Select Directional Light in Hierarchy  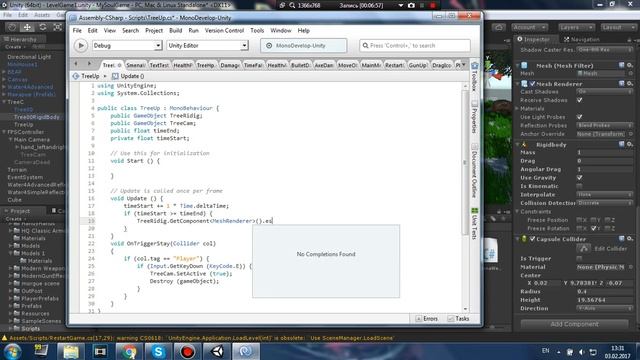[29, 57]
